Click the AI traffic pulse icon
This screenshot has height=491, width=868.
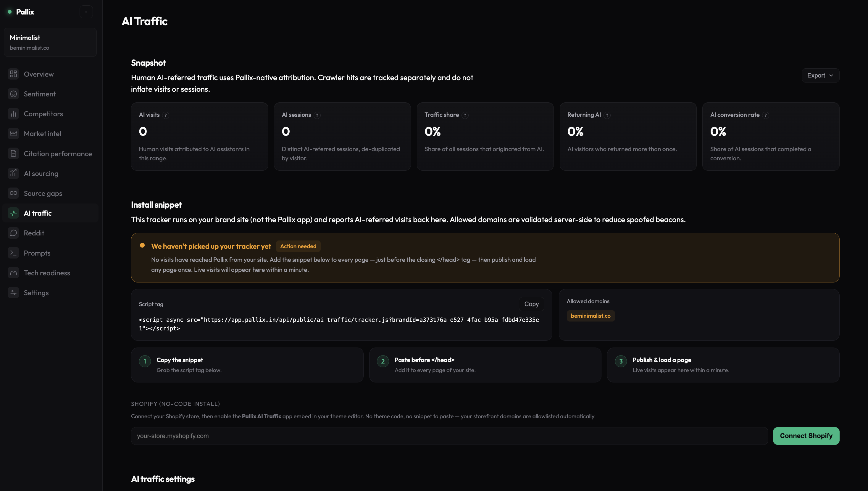point(14,213)
